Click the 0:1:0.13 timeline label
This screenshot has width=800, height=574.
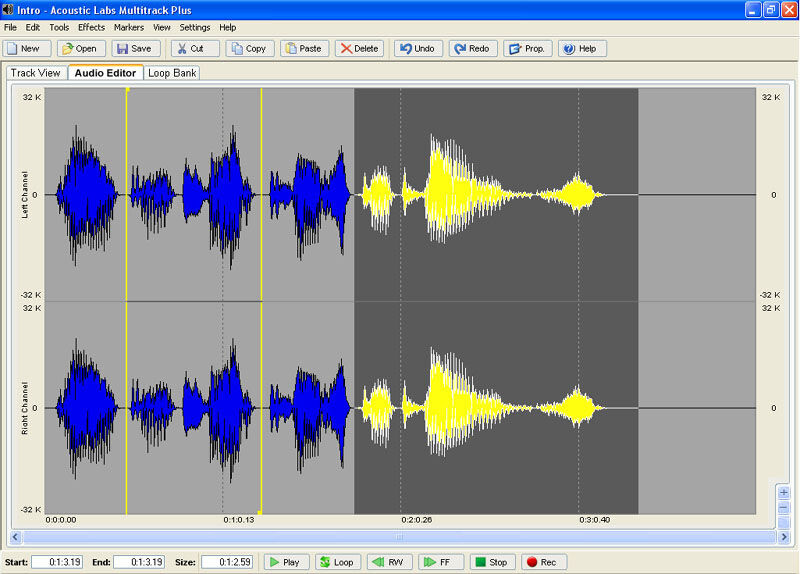coord(239,520)
